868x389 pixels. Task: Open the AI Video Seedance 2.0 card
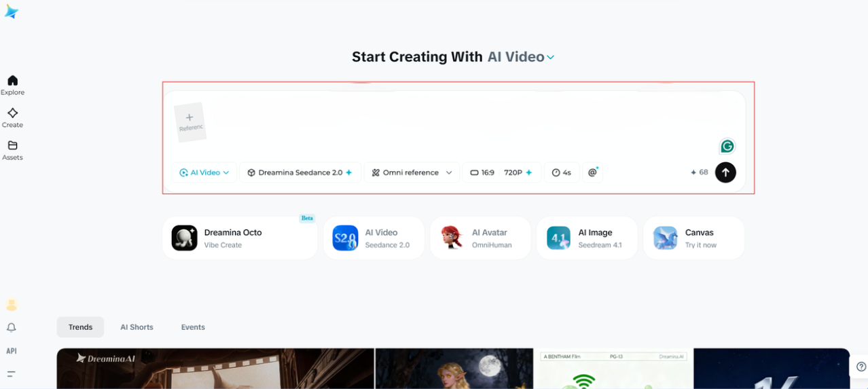374,238
